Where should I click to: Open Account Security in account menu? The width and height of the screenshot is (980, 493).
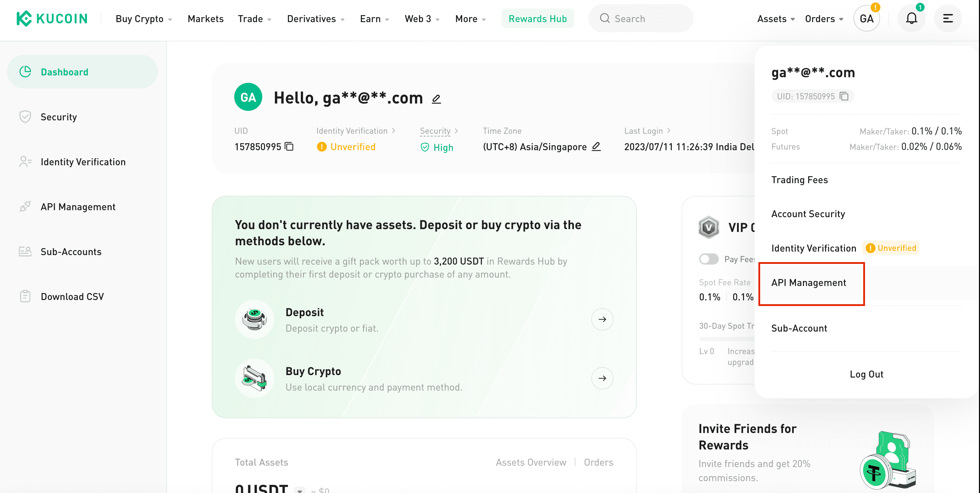[x=808, y=214]
